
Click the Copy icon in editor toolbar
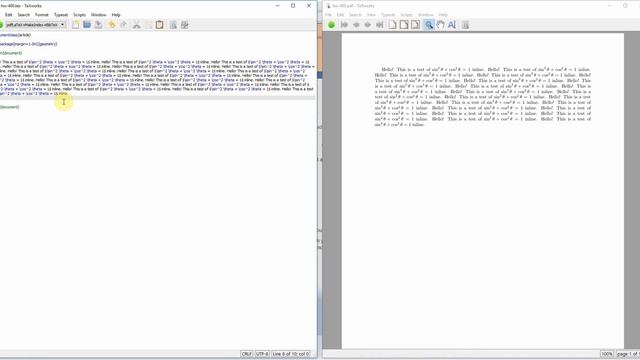click(148, 25)
